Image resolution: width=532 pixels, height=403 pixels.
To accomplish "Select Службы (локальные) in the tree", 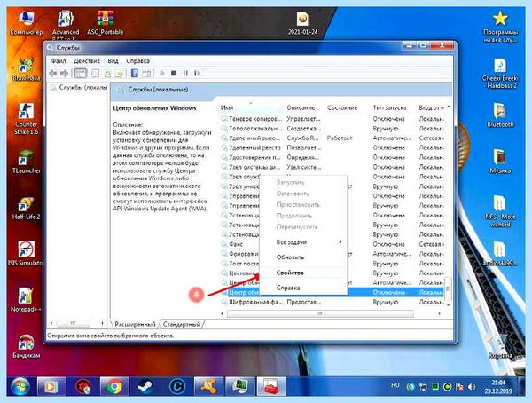I will click(82, 87).
